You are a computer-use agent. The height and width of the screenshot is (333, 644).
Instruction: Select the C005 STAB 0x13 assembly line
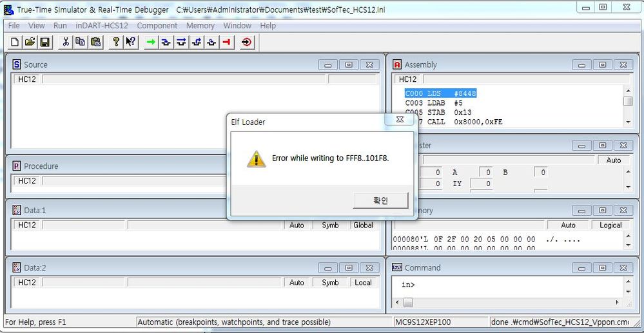[x=438, y=111]
